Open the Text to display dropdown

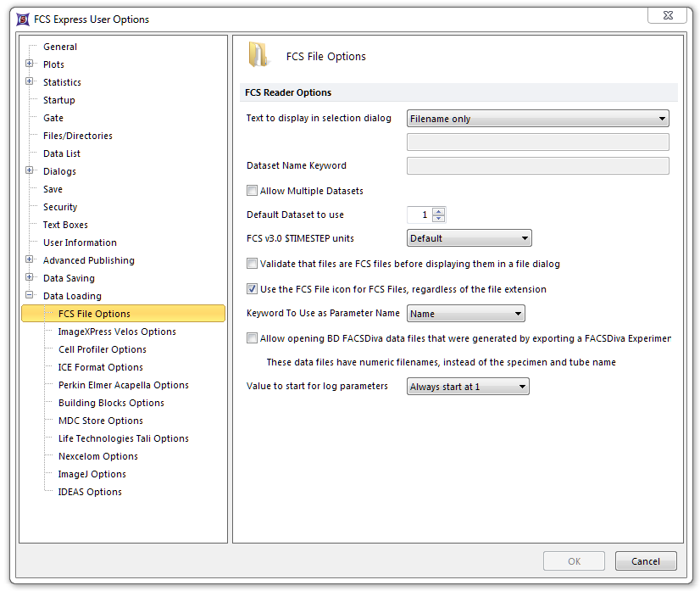537,119
